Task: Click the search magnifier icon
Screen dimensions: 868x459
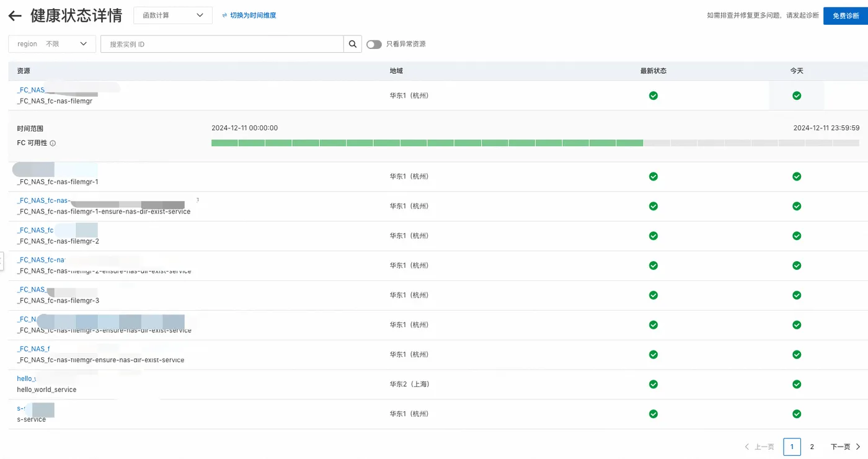Action: pos(353,44)
